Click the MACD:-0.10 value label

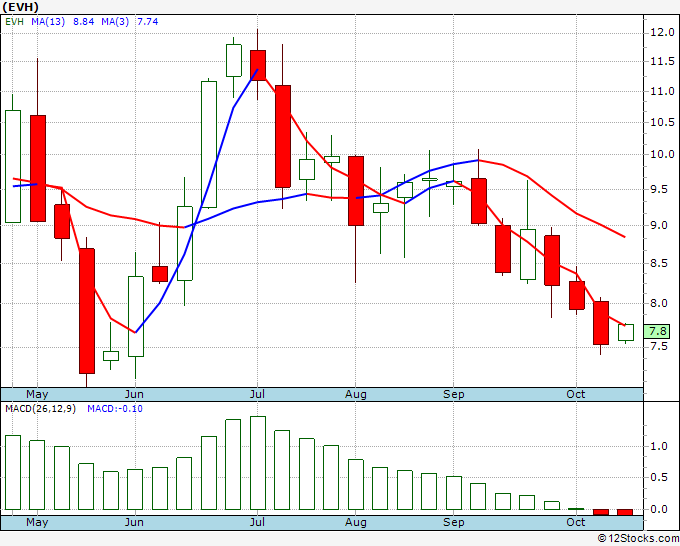point(115,409)
